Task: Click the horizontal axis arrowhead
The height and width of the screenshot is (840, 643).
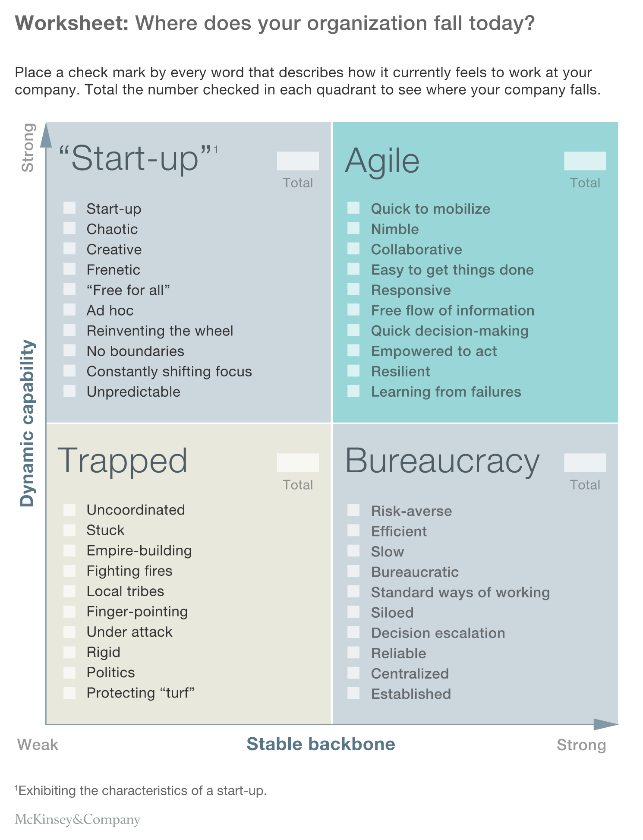Action: click(x=605, y=724)
